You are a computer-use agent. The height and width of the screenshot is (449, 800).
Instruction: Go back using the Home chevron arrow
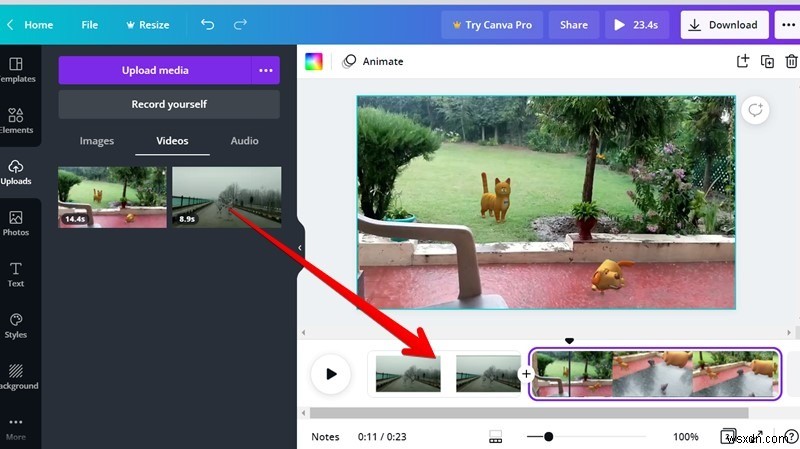(x=10, y=24)
